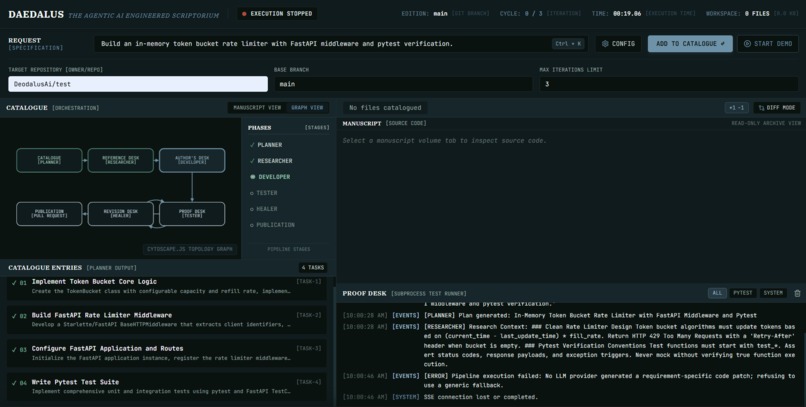Click the Proof Desk (Tester) graph node
Image resolution: width=806 pixels, height=407 pixels.
point(192,214)
